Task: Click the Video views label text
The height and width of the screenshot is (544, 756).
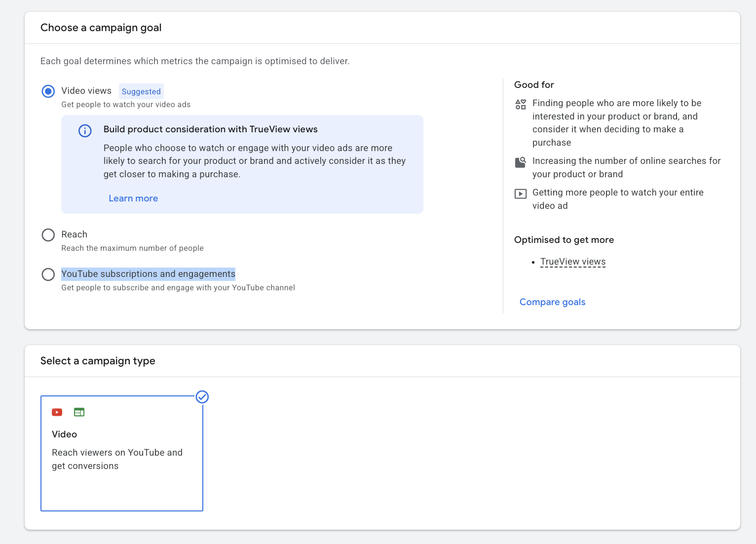Action: (x=86, y=91)
